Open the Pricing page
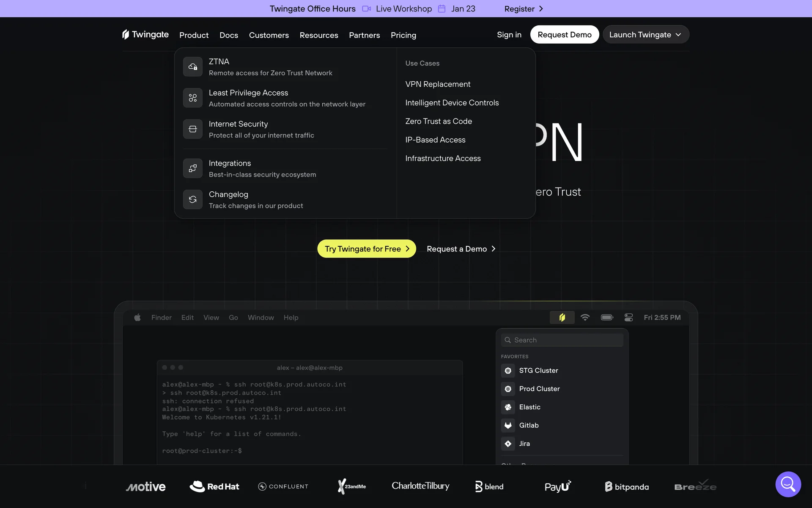 (x=403, y=35)
